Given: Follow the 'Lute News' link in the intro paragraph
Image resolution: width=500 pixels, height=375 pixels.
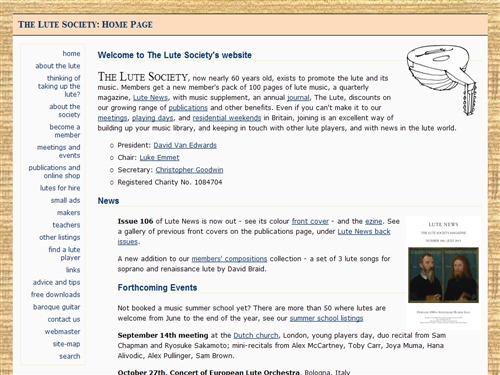Looking at the screenshot, I should click(150, 98).
